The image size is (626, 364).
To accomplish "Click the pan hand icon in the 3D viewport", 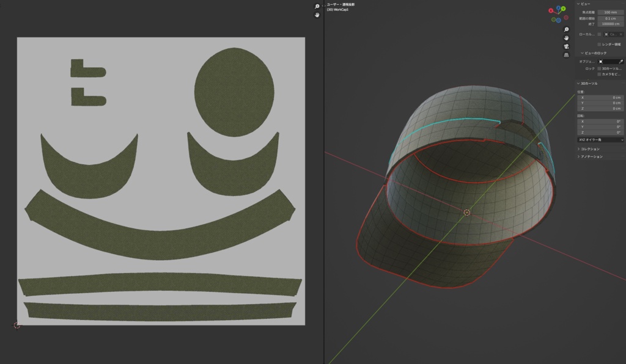I will (x=566, y=38).
